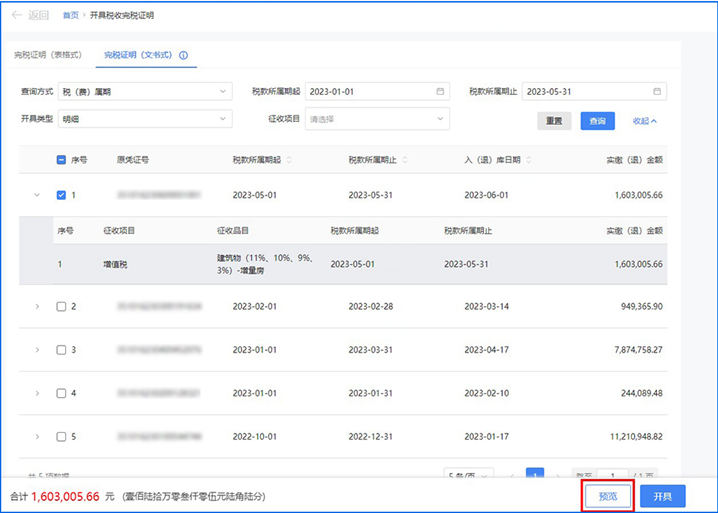Expand row 2 details chevron

pyautogui.click(x=37, y=306)
